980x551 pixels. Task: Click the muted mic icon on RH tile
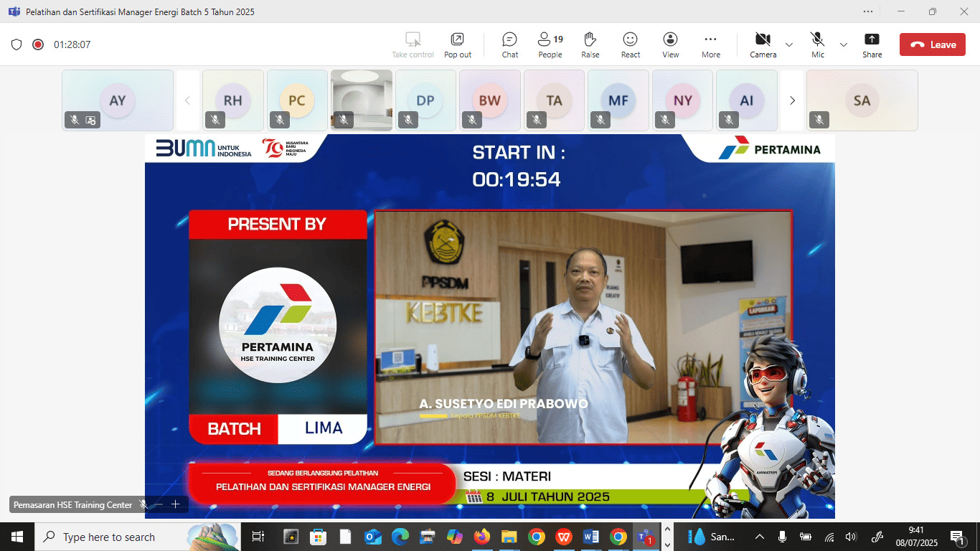click(x=215, y=120)
